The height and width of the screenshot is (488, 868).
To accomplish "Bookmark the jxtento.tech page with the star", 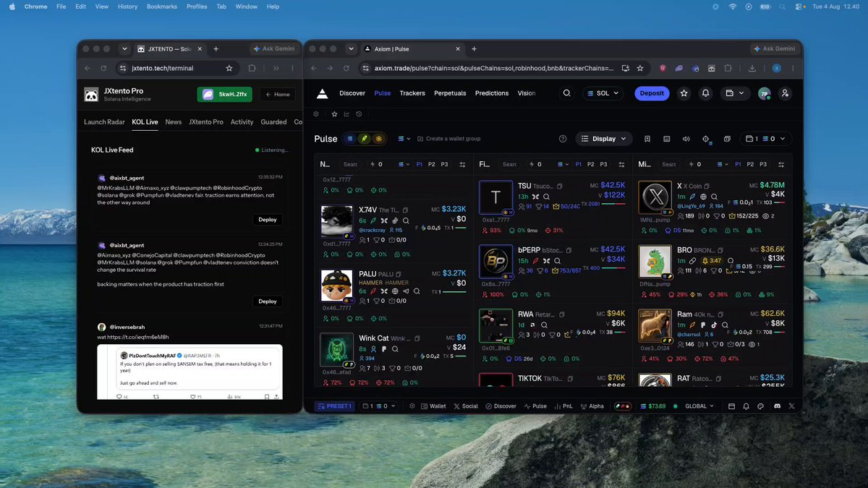I will (229, 68).
